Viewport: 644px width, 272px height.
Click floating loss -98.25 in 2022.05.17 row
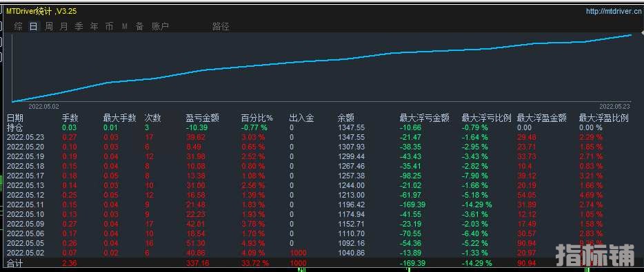pyautogui.click(x=410, y=176)
